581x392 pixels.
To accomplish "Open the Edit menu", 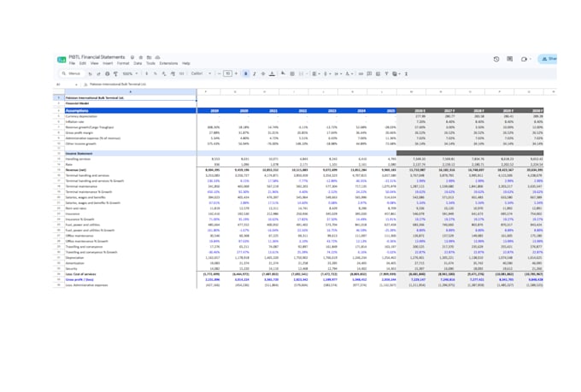I will point(83,63).
